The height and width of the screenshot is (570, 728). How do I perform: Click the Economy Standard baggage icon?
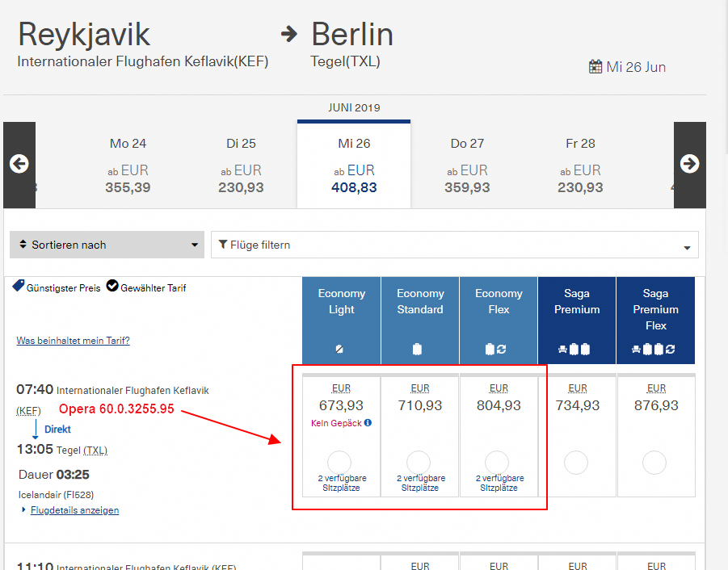click(x=418, y=350)
